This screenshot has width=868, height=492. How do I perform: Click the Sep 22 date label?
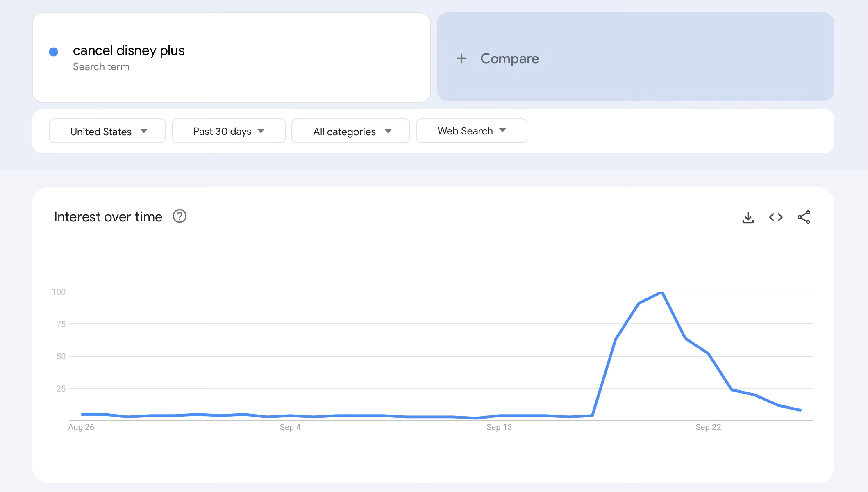coord(708,427)
